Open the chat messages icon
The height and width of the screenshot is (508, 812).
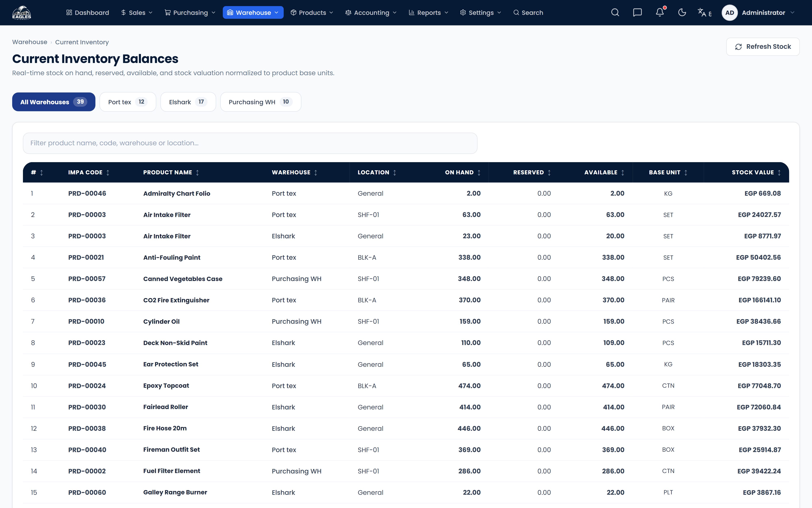pos(637,13)
